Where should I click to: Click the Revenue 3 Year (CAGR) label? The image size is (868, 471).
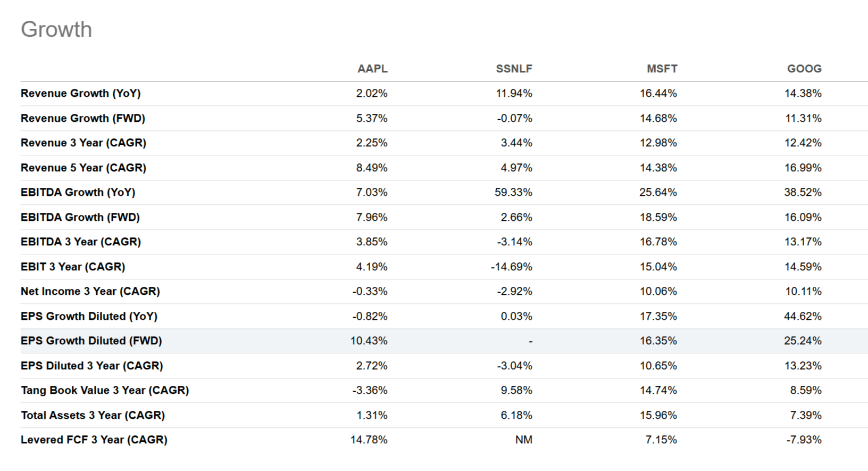click(x=84, y=143)
